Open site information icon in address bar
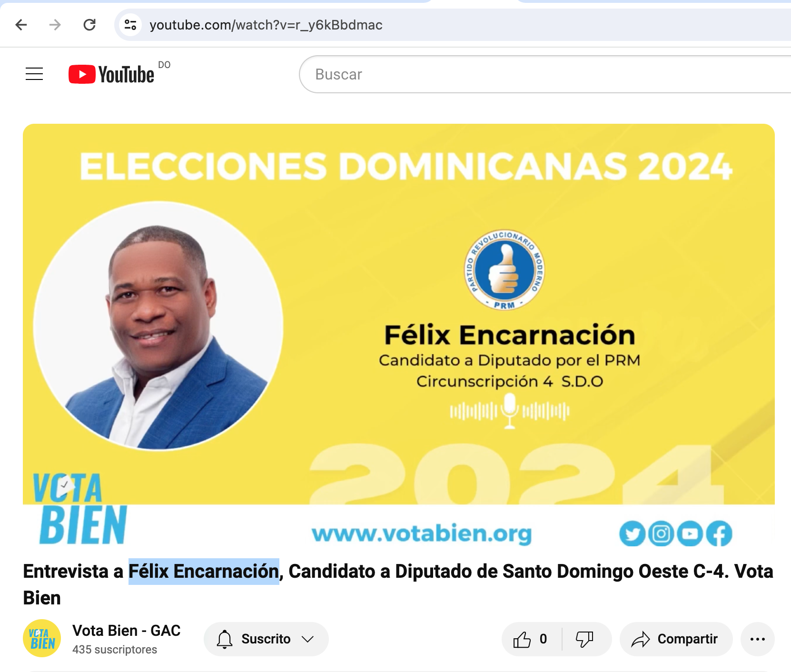The image size is (791, 672). (x=130, y=25)
